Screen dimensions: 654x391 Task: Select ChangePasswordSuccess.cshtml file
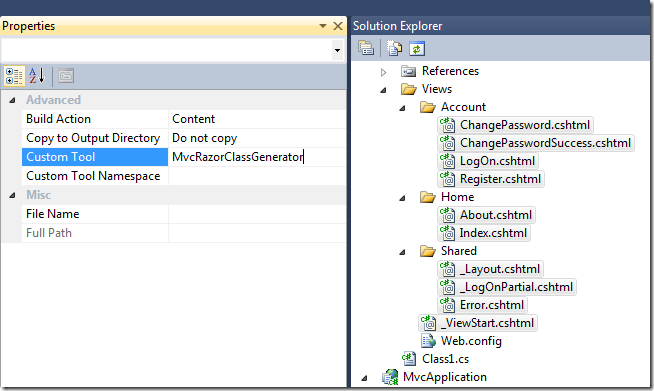(x=545, y=143)
